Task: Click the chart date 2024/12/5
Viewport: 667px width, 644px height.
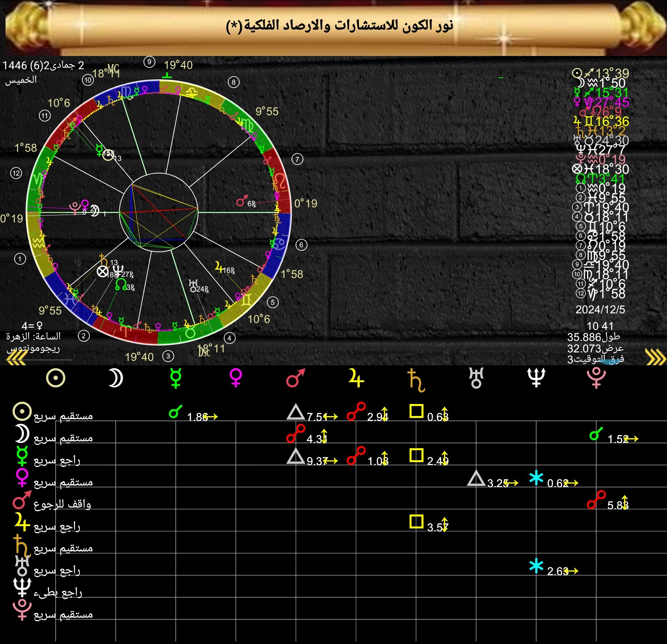Action: (x=600, y=310)
